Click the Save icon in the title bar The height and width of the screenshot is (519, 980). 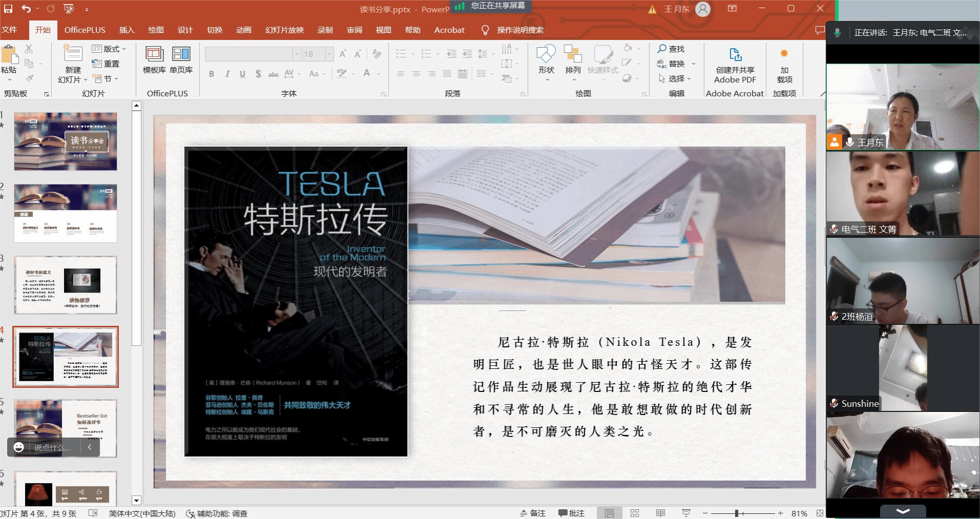[8, 9]
